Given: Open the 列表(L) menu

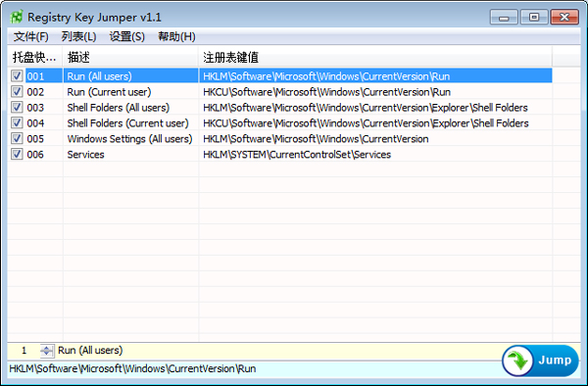Looking at the screenshot, I should 78,36.
